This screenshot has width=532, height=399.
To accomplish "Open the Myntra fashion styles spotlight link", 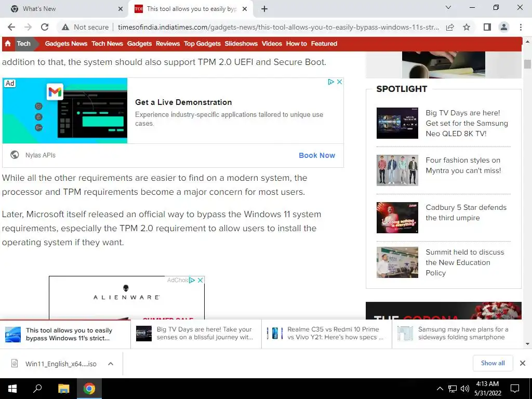I will click(463, 165).
